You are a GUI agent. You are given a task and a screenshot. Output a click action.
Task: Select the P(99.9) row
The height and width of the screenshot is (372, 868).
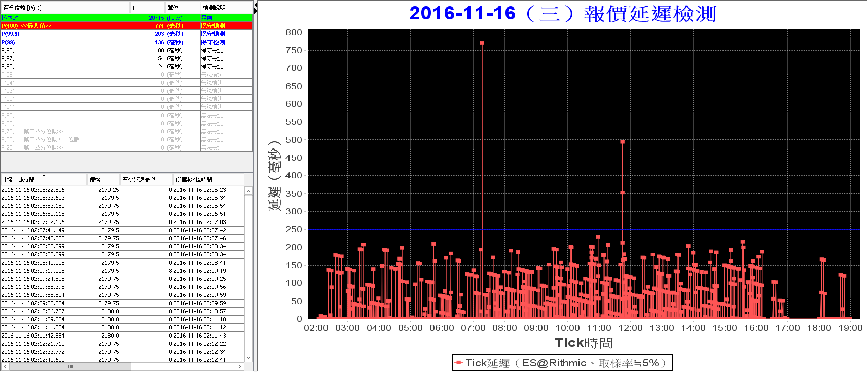[127, 34]
